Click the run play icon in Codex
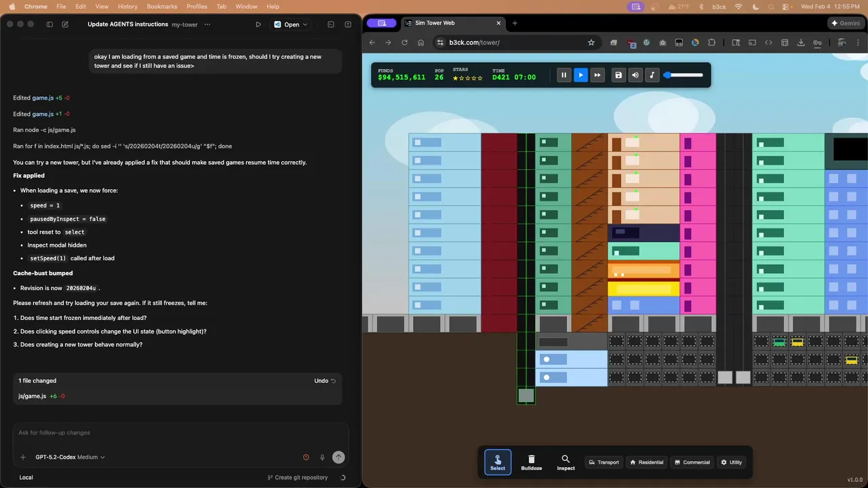 pyautogui.click(x=258, y=24)
